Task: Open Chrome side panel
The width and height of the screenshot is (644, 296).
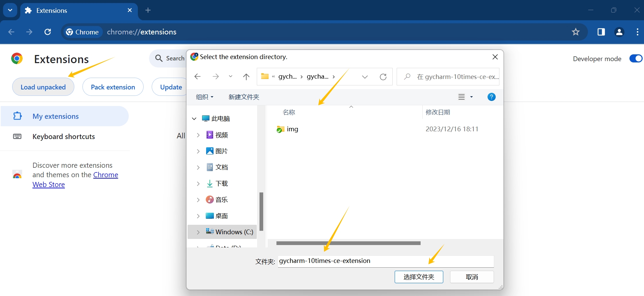Action: click(x=601, y=32)
